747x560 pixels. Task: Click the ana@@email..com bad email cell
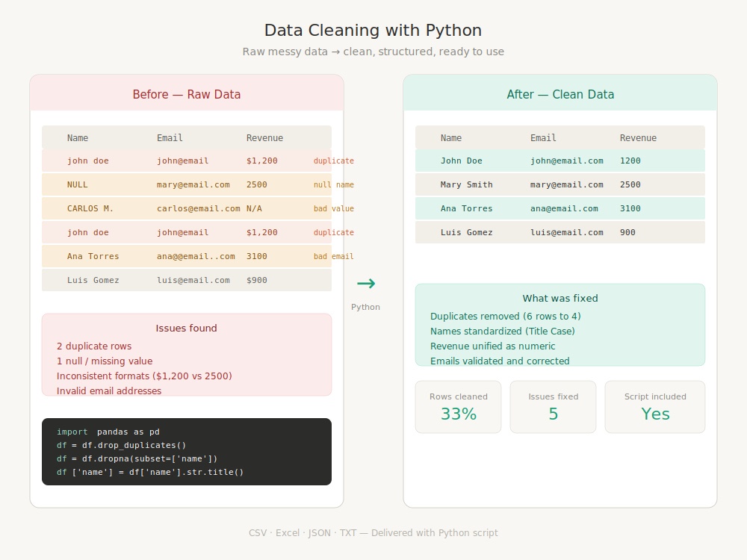[x=196, y=256]
